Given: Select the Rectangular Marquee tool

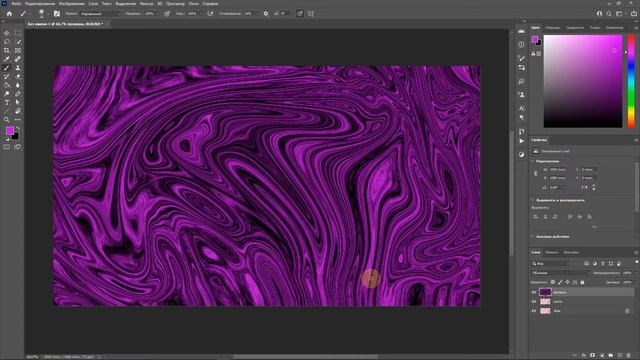Looking at the screenshot, I should click(x=18, y=33).
